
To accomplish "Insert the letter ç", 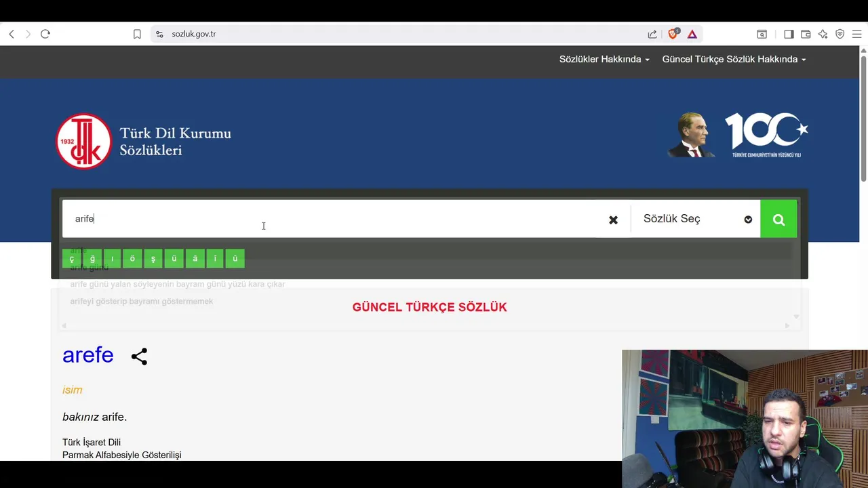I will 72,258.
